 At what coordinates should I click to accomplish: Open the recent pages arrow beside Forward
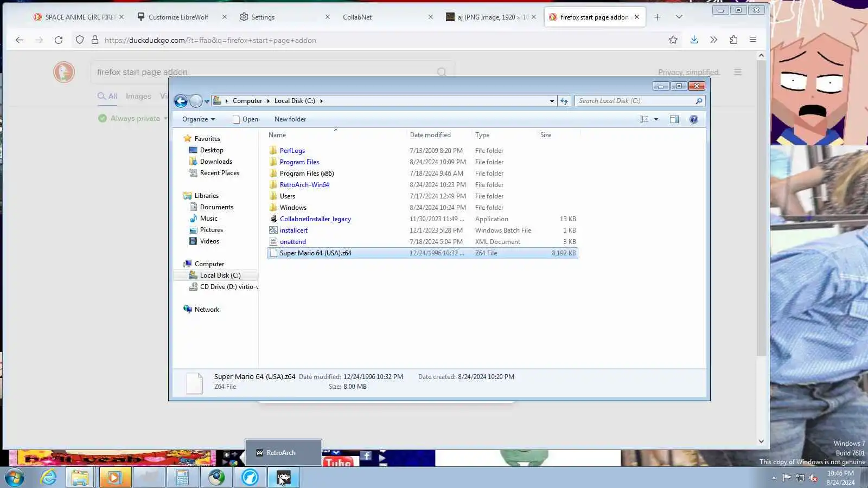pyautogui.click(x=207, y=101)
